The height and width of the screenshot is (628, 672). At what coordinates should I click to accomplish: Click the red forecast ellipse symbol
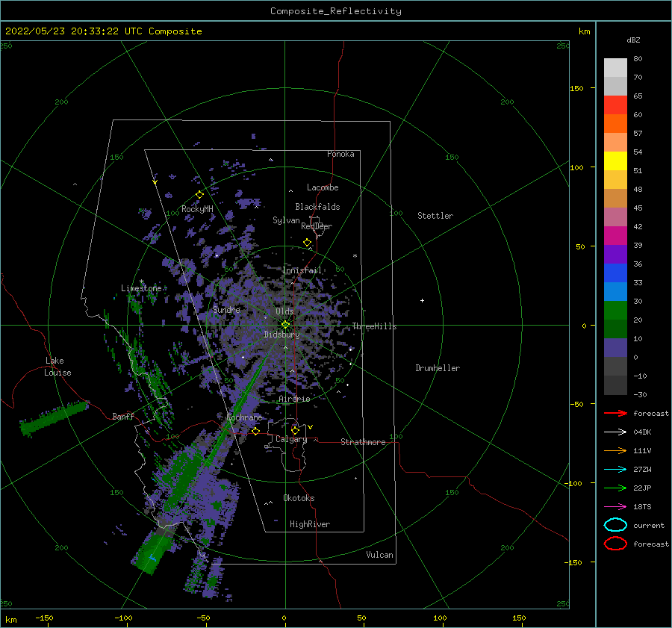point(615,544)
